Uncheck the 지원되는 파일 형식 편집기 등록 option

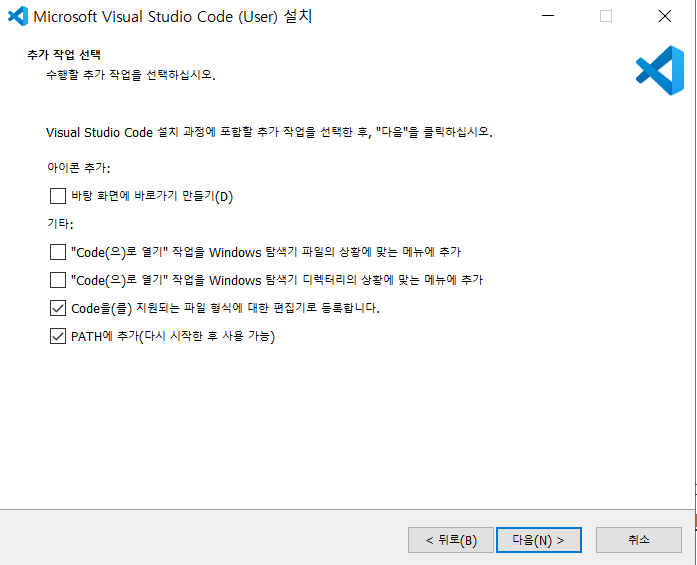[x=58, y=308]
